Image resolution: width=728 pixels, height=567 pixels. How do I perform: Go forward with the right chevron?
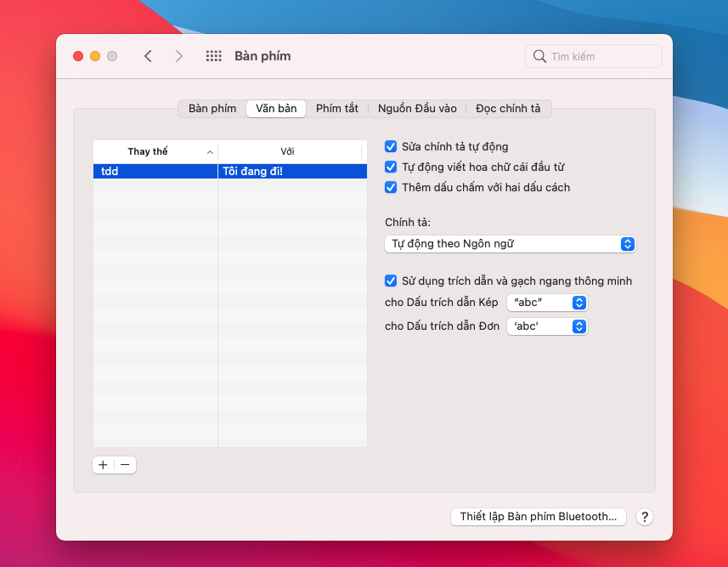(178, 56)
